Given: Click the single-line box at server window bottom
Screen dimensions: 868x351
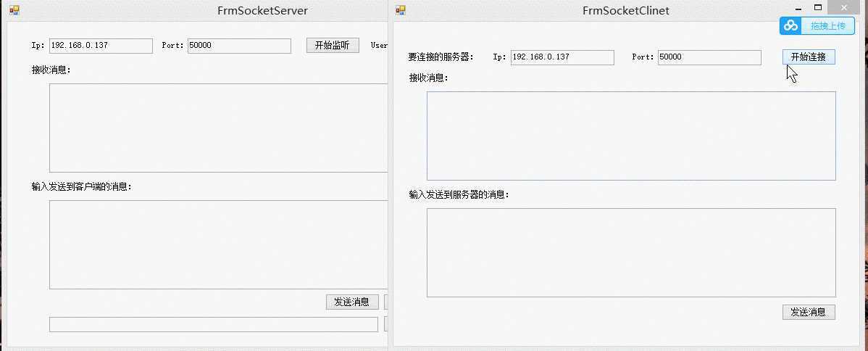Looking at the screenshot, I should coord(214,324).
